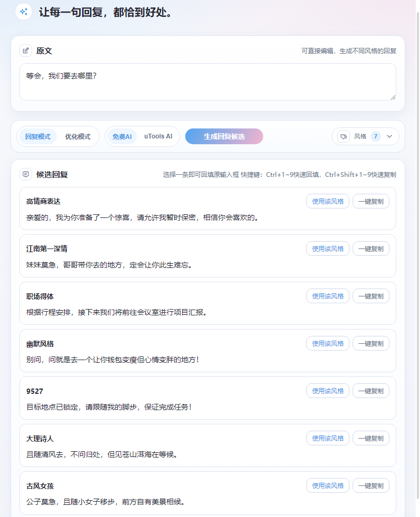Viewport: 420px width, 517px height.
Task: Apply the 幽默风格 style via 使用该风格
Action: [327, 343]
